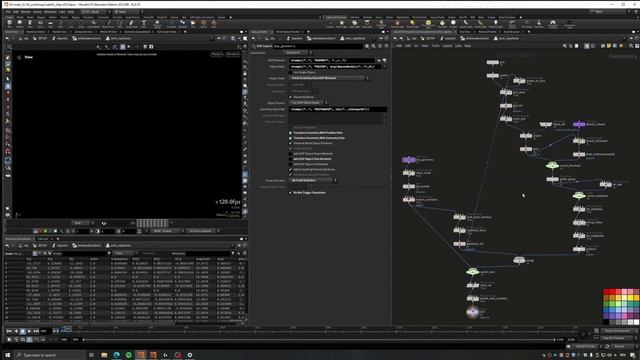This screenshot has width=640, height=360.
Task: Select the Platonic Solids shelf tool
Action: [157, 24]
